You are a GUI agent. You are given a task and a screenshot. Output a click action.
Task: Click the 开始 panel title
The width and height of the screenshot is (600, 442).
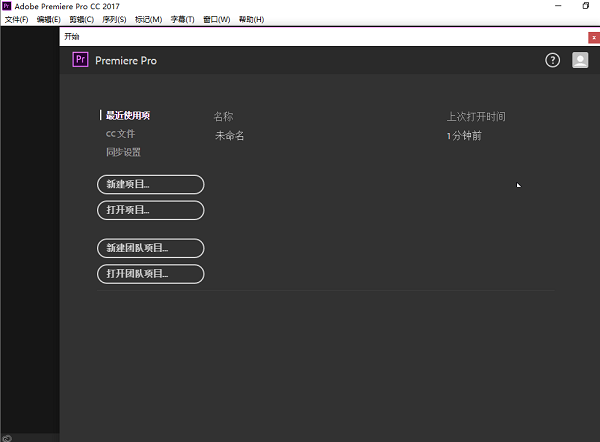point(72,37)
